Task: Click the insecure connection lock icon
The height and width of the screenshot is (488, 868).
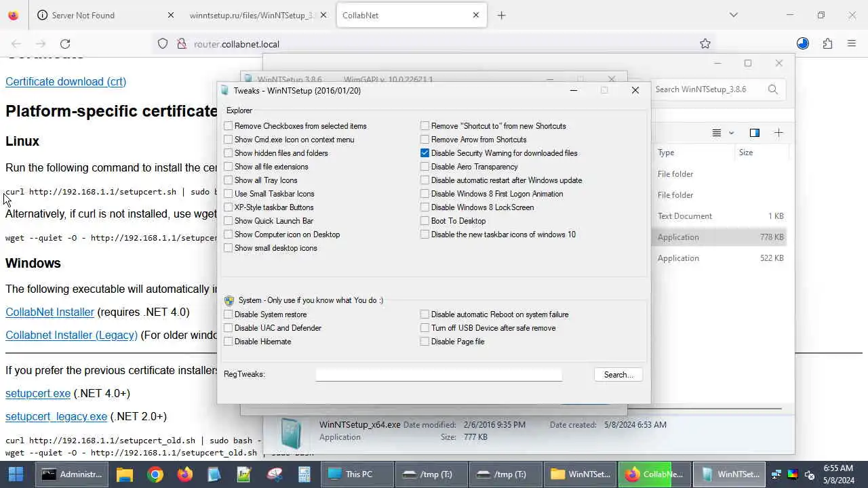Action: [182, 44]
